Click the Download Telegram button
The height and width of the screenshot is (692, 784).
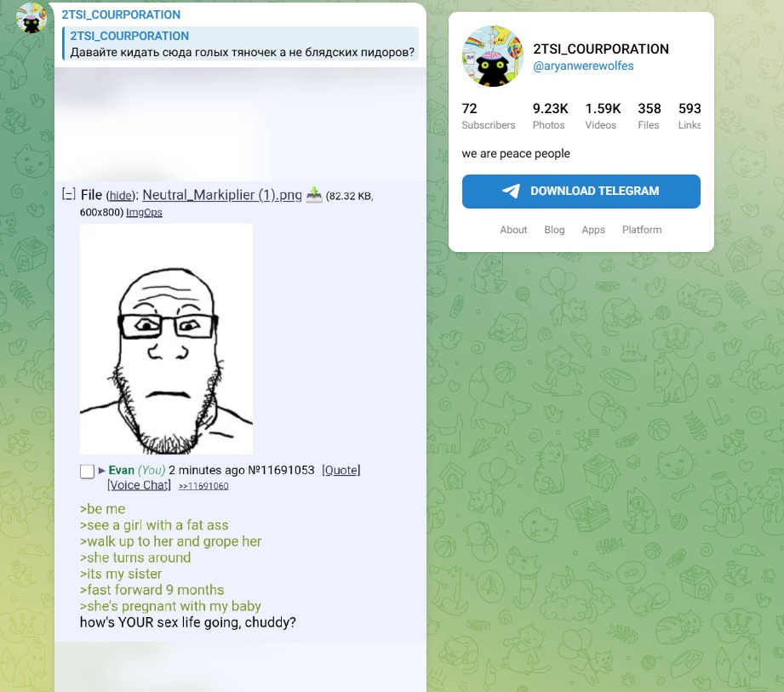coord(581,191)
